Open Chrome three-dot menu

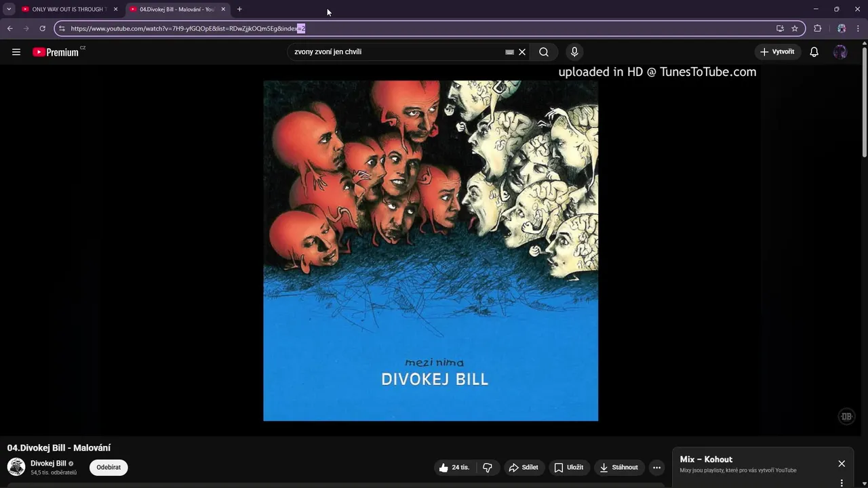[x=859, y=28]
